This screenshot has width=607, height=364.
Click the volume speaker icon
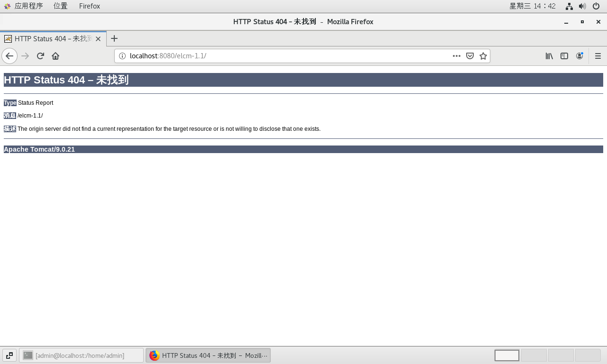582,6
